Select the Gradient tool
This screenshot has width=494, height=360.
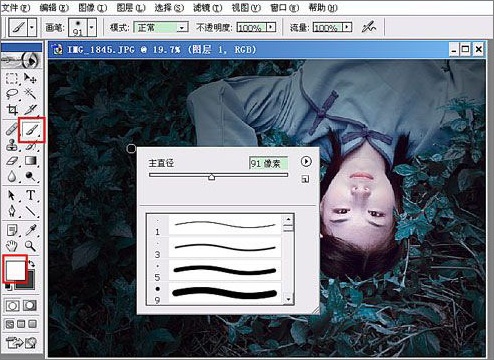(30, 161)
